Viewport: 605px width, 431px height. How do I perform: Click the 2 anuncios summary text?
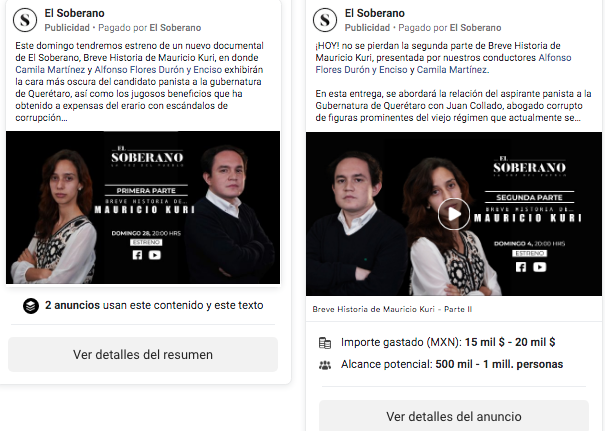(x=154, y=305)
